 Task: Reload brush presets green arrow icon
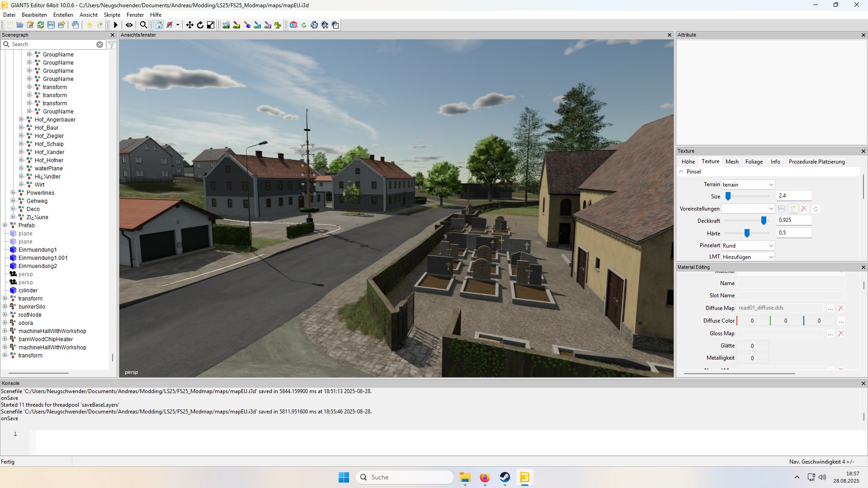tap(816, 209)
